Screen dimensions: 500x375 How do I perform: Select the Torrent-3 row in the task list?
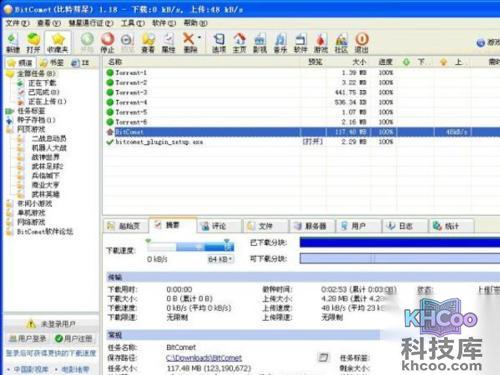coord(302,92)
